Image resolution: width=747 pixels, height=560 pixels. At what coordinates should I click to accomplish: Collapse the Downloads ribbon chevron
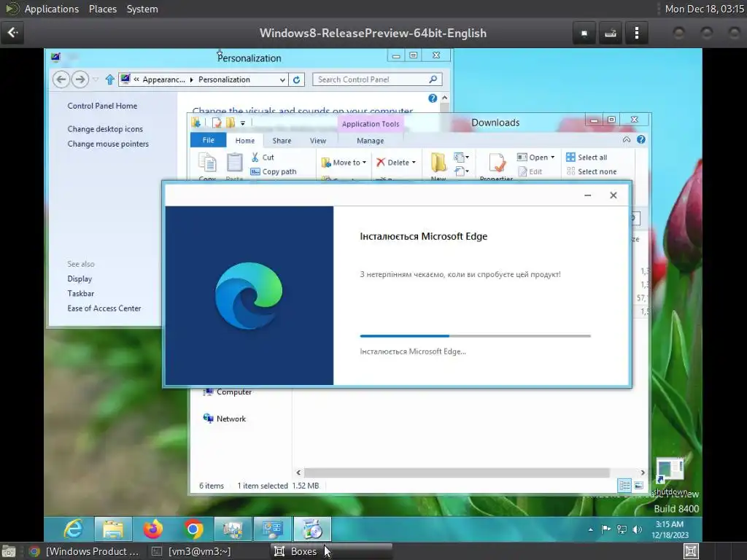click(627, 139)
